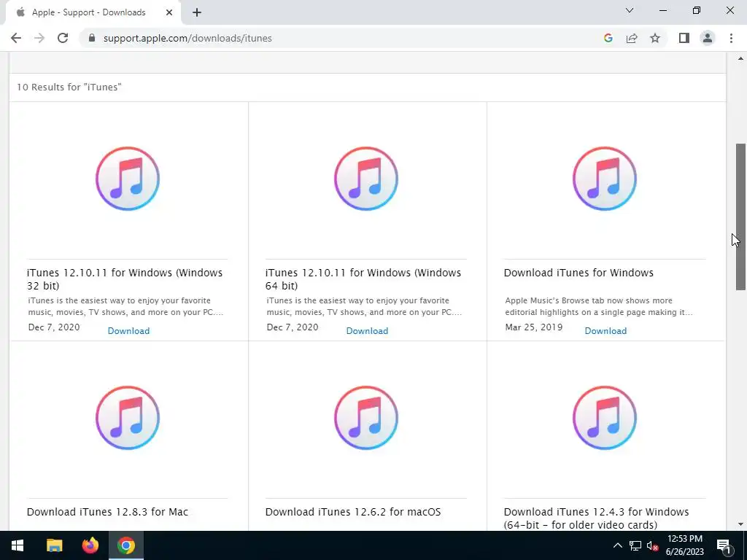Click iTunes icon above Download iTunes for Windows
Screen dimensions: 747x560
tap(605, 179)
